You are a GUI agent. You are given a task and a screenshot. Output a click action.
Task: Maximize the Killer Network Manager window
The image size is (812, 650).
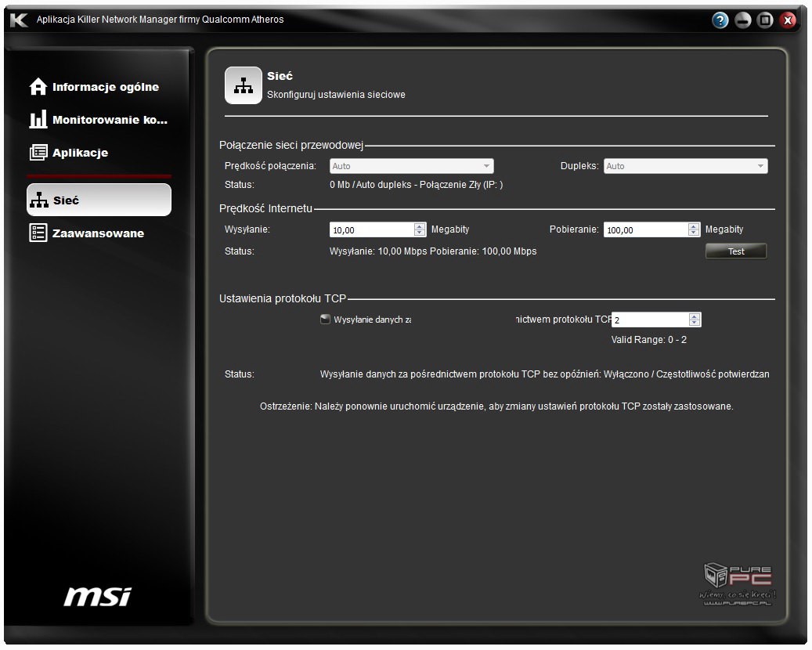[x=765, y=20]
